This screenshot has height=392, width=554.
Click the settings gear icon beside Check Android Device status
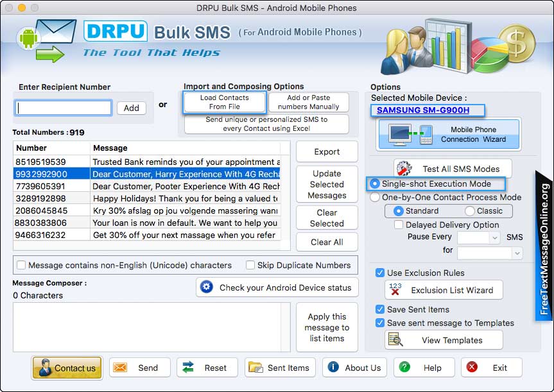click(206, 287)
